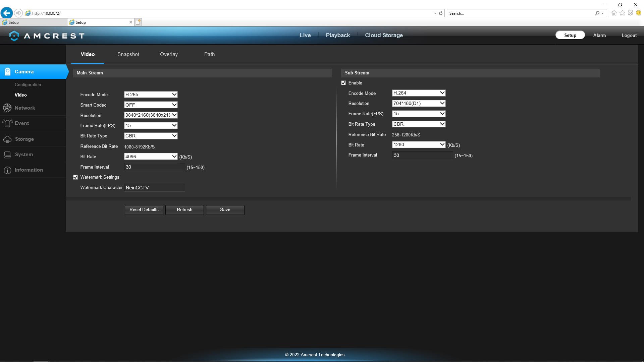Open browser home icon
This screenshot has height=362, width=644.
[x=614, y=13]
